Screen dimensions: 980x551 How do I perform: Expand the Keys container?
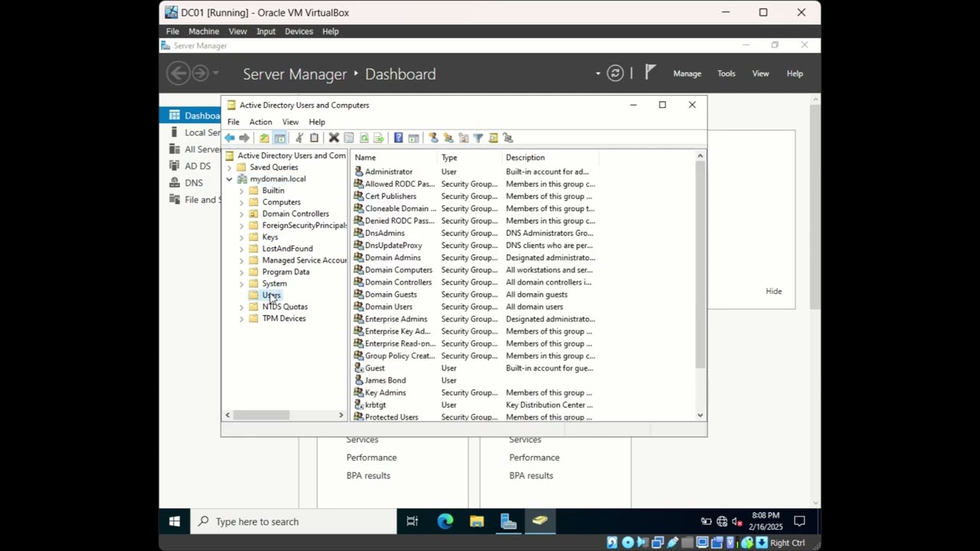pyautogui.click(x=241, y=237)
